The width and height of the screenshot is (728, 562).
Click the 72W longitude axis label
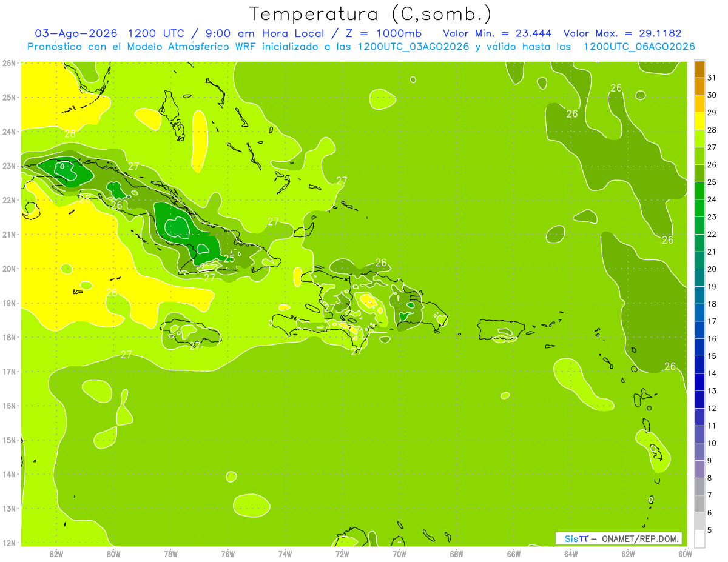(x=342, y=554)
